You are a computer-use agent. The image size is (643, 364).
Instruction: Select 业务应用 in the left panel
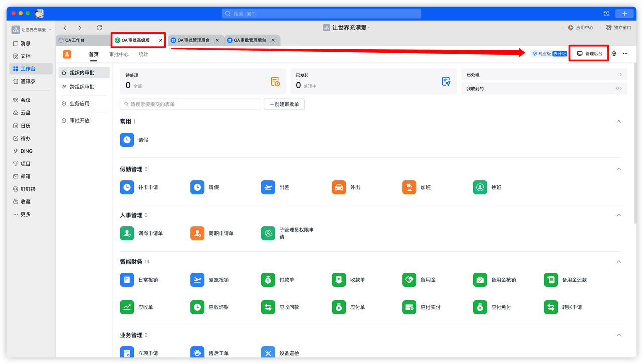[83, 104]
